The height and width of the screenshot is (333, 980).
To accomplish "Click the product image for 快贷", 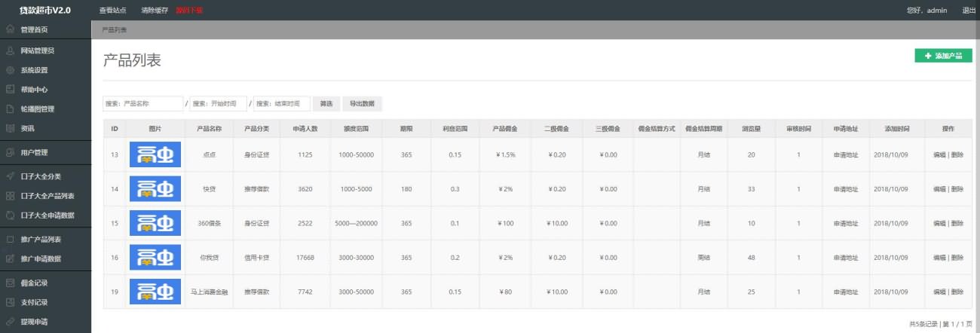I will click(x=155, y=188).
